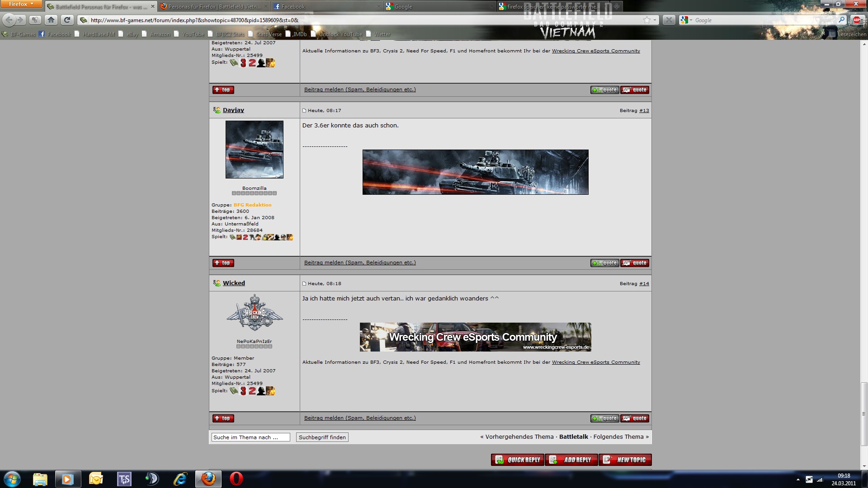Bookmark this page with the star icon

pos(647,20)
